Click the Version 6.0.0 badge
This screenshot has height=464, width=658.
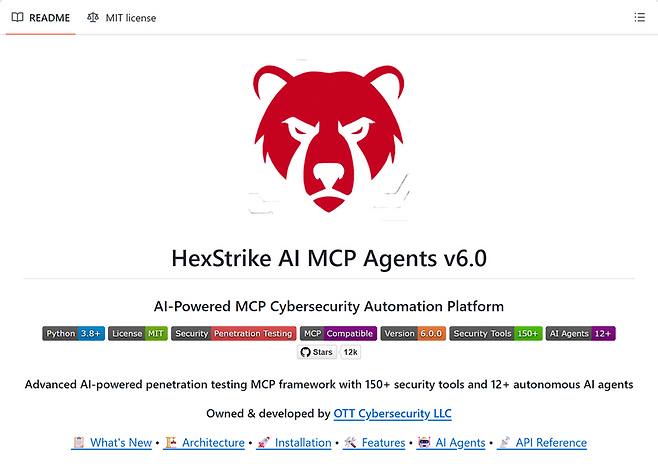[413, 334]
